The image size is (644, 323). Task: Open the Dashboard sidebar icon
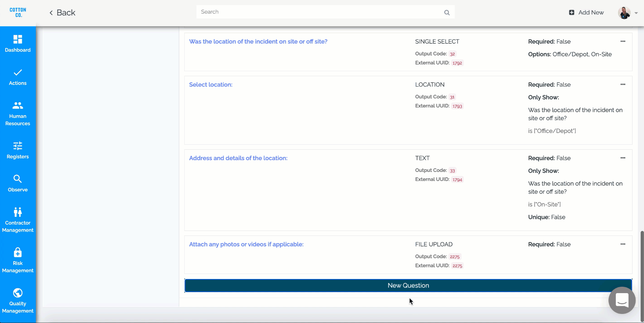pos(18,39)
